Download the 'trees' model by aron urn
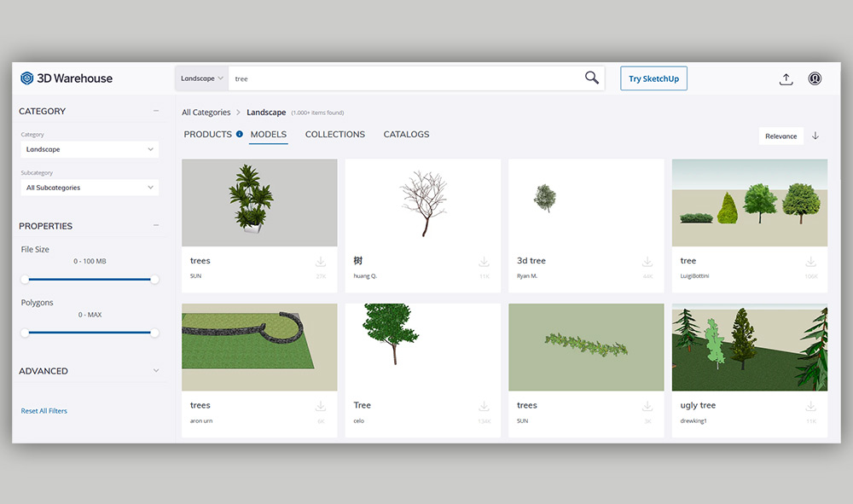 (321, 406)
